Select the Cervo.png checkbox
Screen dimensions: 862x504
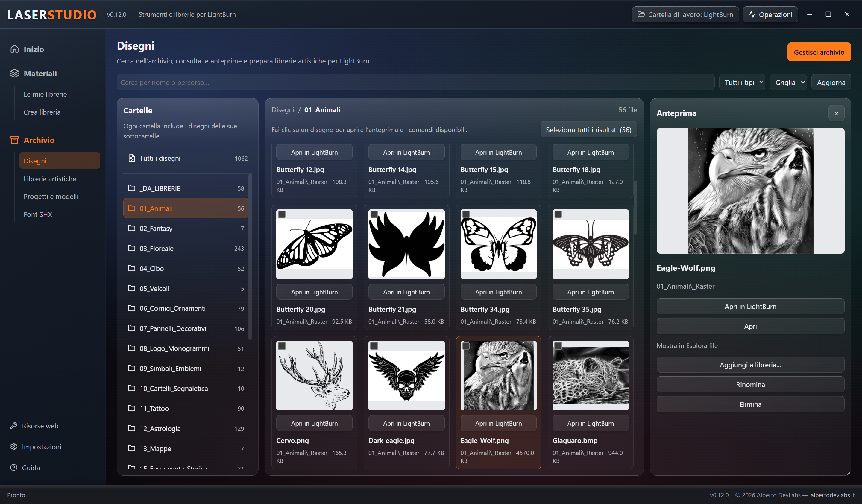(x=282, y=346)
